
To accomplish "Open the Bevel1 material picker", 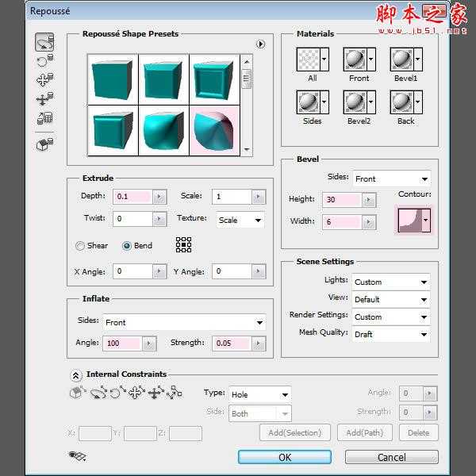I will pyautogui.click(x=406, y=59).
